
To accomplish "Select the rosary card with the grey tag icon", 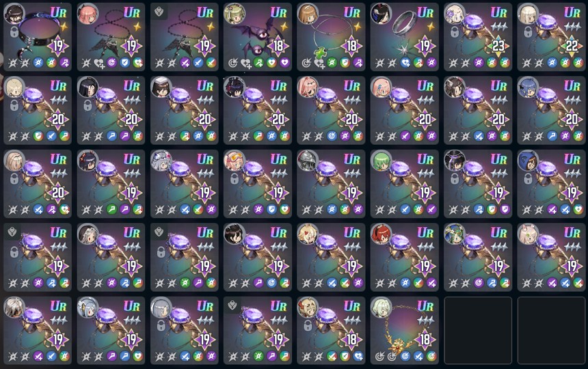I will click(x=184, y=37).
